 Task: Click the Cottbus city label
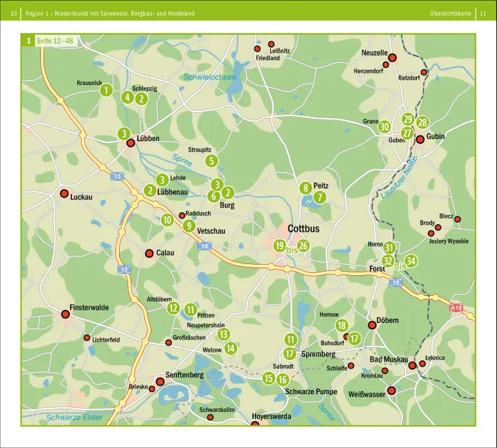click(303, 229)
